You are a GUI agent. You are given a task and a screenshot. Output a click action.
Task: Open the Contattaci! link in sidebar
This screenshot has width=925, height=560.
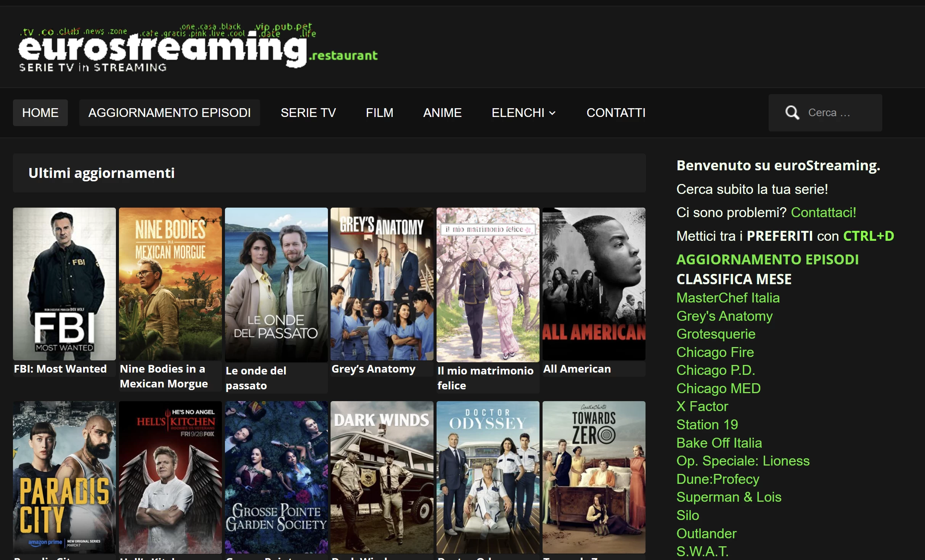(823, 213)
